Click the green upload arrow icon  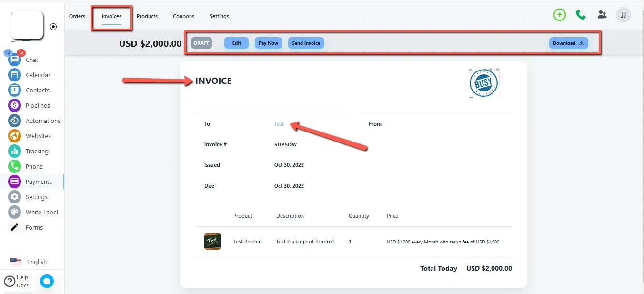[560, 15]
